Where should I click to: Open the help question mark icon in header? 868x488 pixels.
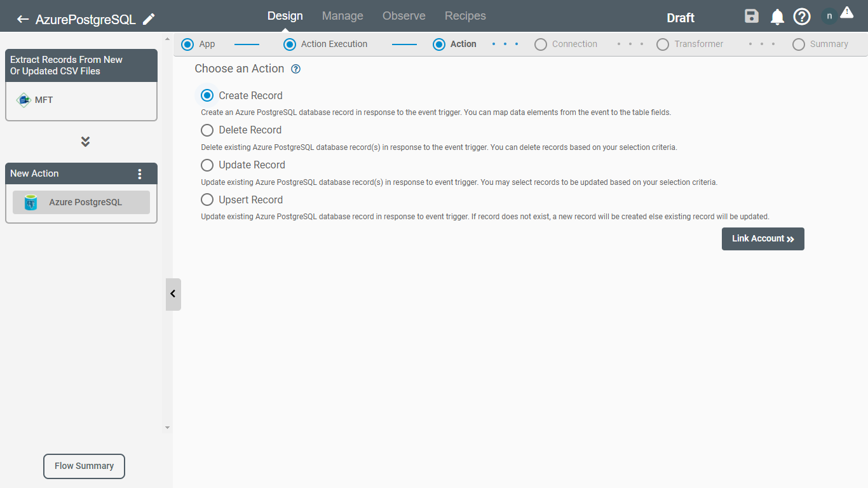point(802,17)
